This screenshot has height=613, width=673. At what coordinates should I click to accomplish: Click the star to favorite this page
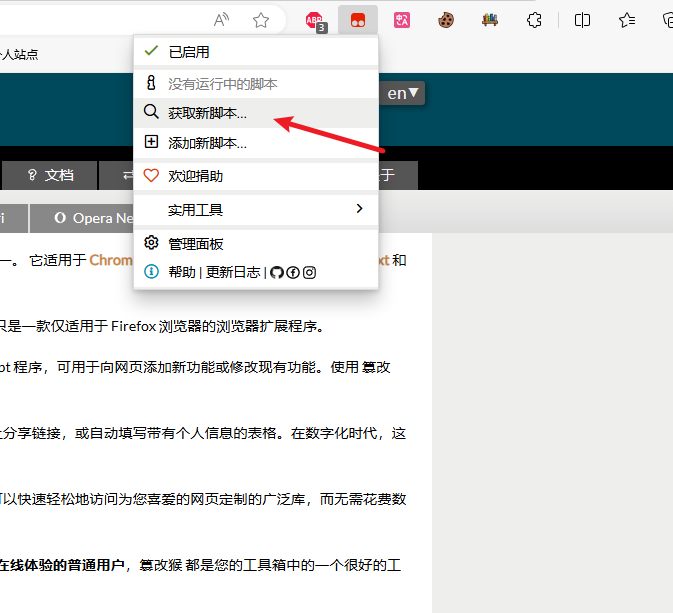click(261, 20)
